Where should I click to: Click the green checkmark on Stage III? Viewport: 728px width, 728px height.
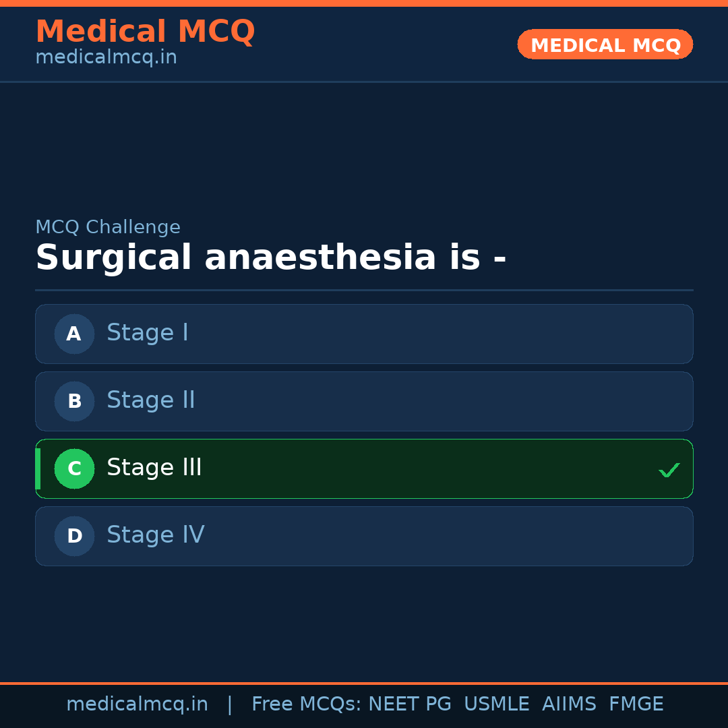point(669,469)
